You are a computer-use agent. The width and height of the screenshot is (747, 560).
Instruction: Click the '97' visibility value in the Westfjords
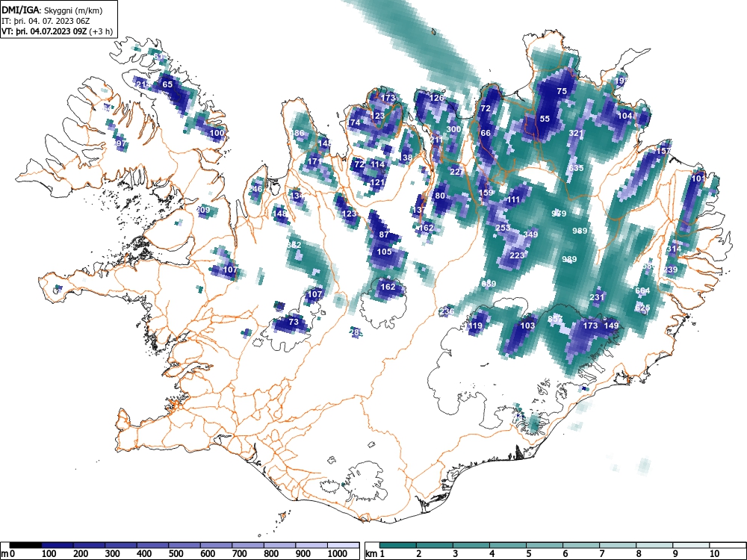pyautogui.click(x=120, y=143)
